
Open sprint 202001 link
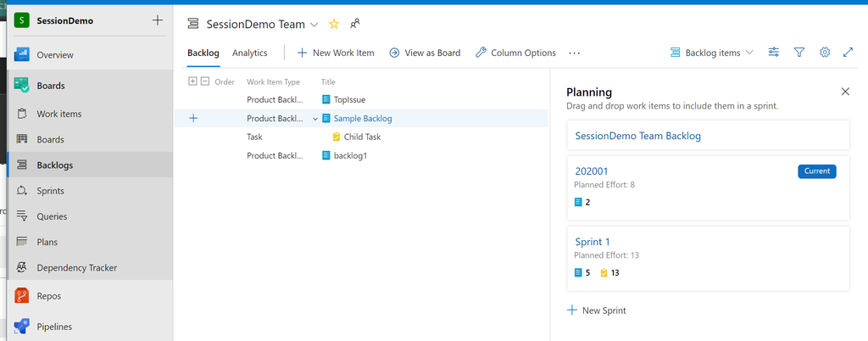592,171
